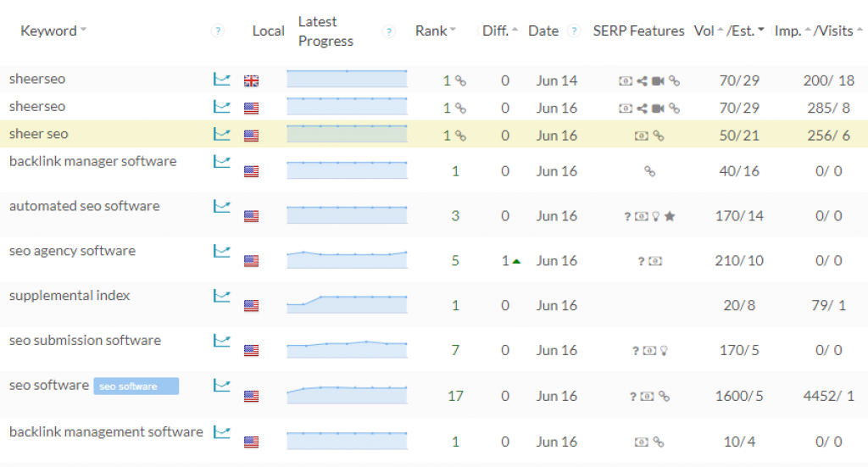The height and width of the screenshot is (467, 868).
Task: Open keyword seo submission software
Action: pyautogui.click(x=86, y=341)
